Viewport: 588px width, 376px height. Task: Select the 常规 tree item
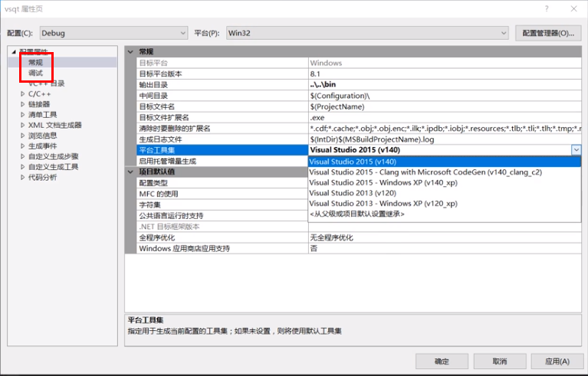pyautogui.click(x=35, y=62)
